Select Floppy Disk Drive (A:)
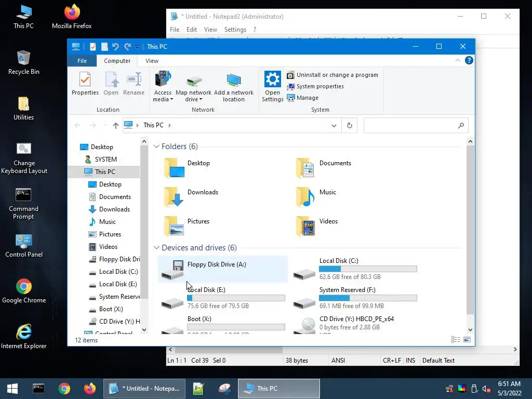Screen dimensions: 532x399 [x=223, y=270]
